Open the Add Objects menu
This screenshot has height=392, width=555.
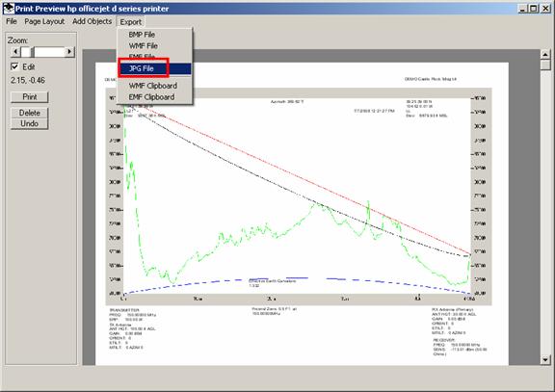[92, 21]
